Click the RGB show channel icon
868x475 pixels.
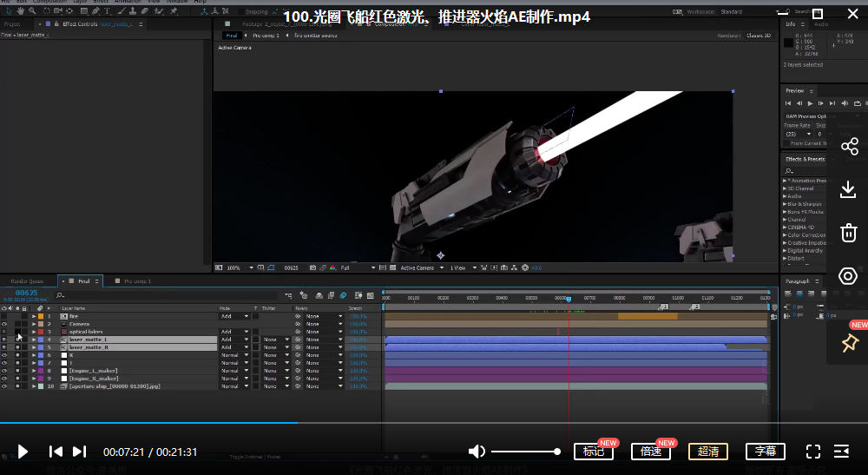pyautogui.click(x=332, y=267)
